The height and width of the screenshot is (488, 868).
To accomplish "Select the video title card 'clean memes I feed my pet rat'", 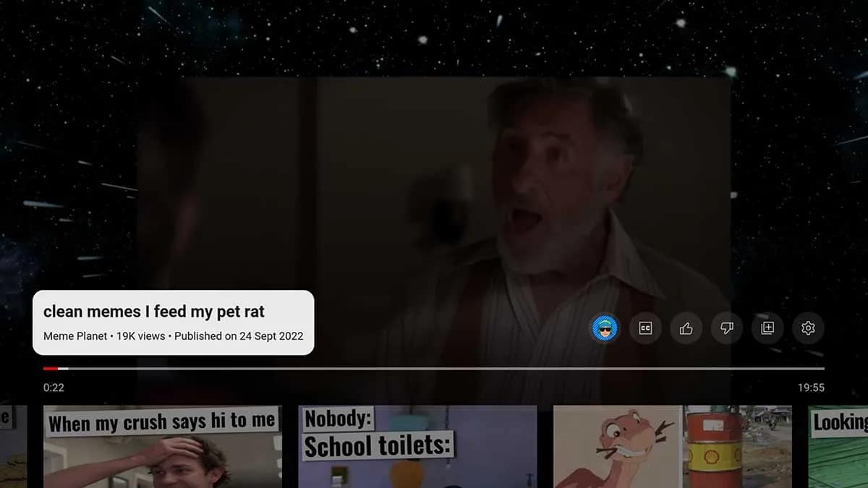I will click(174, 322).
